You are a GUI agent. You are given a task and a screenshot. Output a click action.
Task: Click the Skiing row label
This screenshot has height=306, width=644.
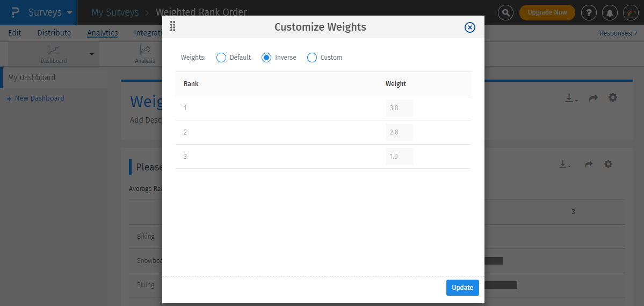(x=146, y=284)
